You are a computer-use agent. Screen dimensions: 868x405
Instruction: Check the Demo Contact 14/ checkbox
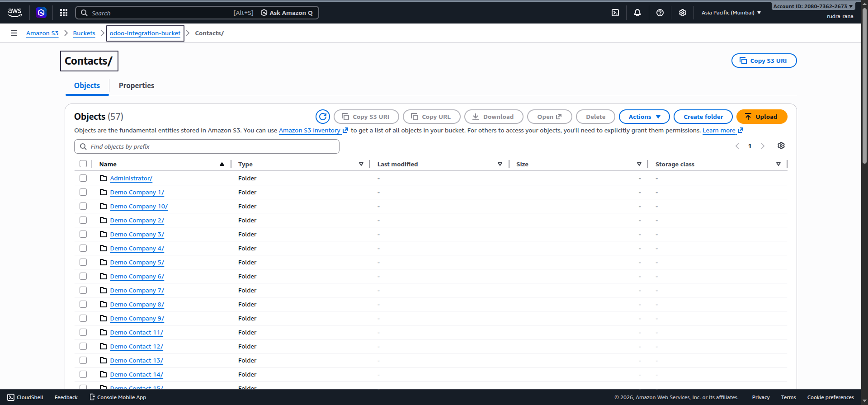click(83, 374)
